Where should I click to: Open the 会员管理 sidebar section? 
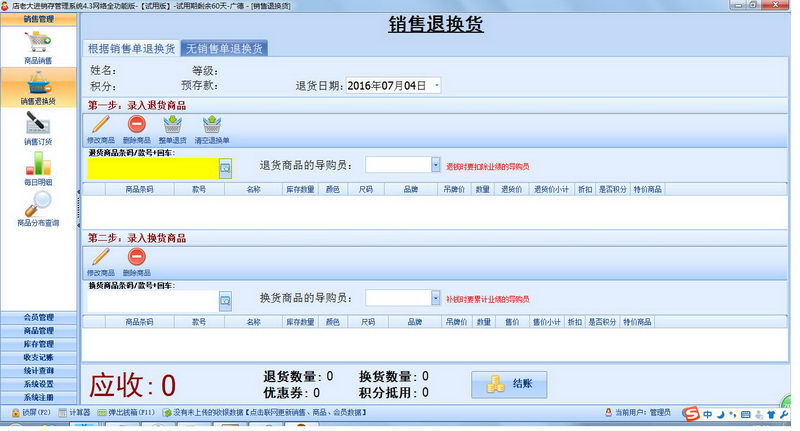38,317
